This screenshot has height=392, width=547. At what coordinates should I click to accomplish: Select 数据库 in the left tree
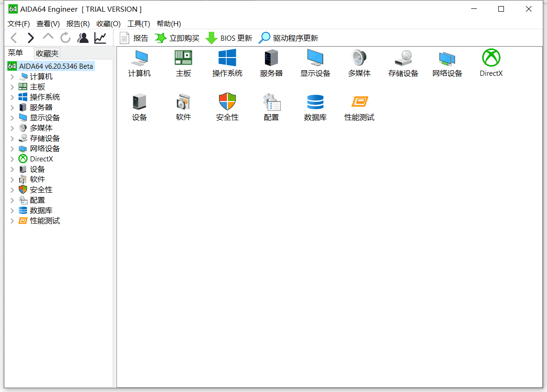point(35,211)
